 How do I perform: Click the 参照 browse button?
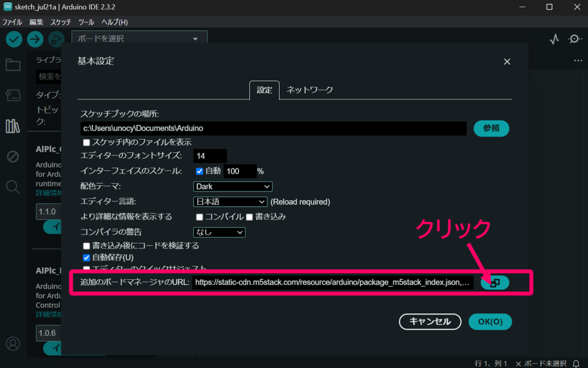point(492,128)
